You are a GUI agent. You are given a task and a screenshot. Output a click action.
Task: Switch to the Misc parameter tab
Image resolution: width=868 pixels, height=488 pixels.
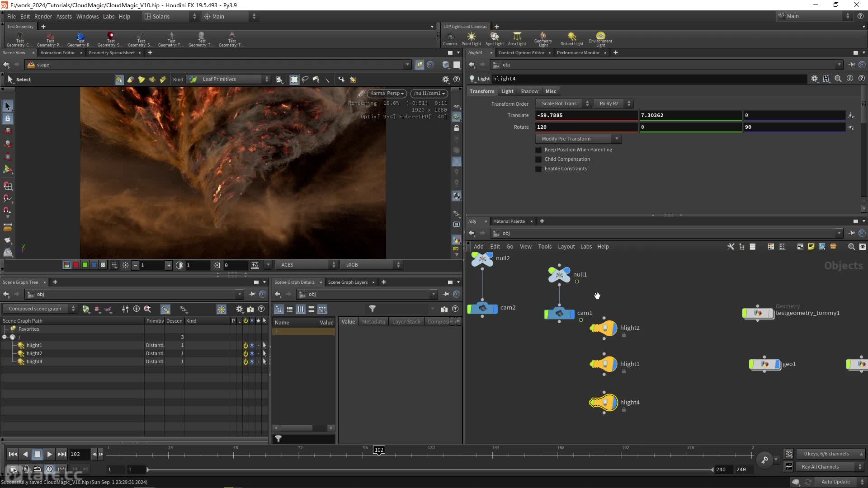[551, 91]
